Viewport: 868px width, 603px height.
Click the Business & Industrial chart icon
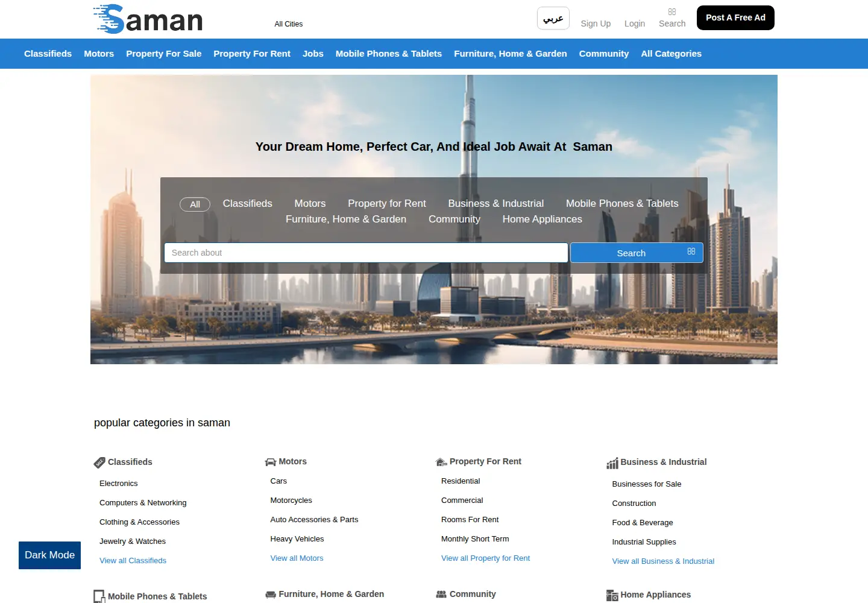612,463
